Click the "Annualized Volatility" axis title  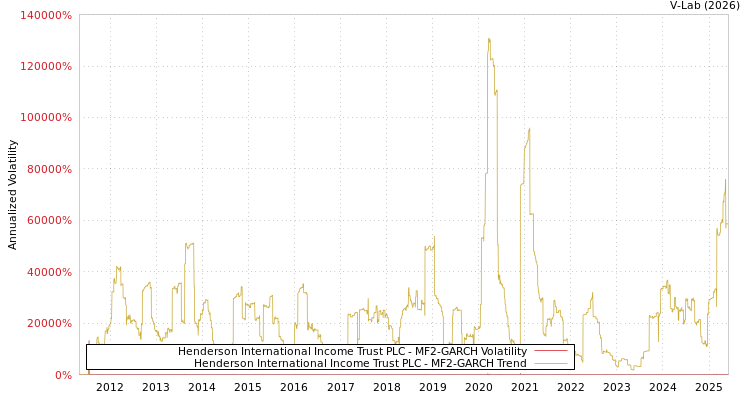coord(12,195)
